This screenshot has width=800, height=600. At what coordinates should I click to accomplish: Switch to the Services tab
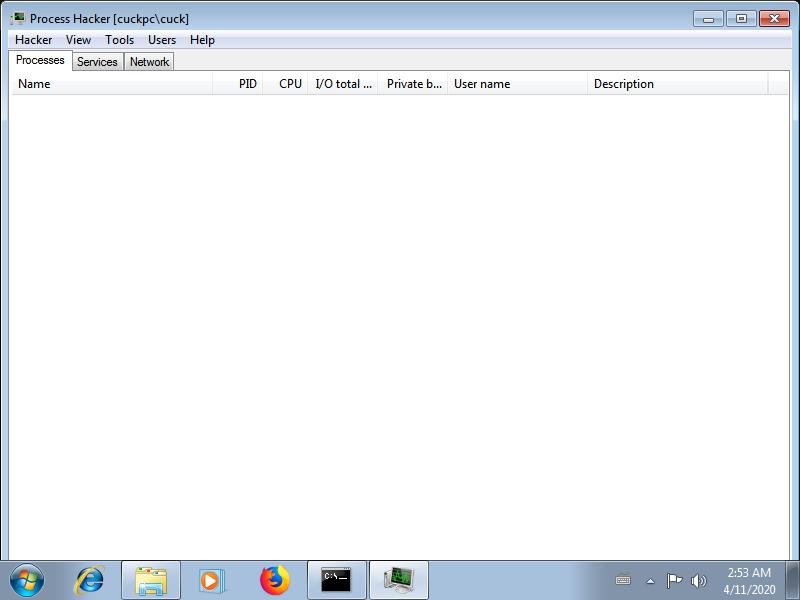pyautogui.click(x=97, y=62)
